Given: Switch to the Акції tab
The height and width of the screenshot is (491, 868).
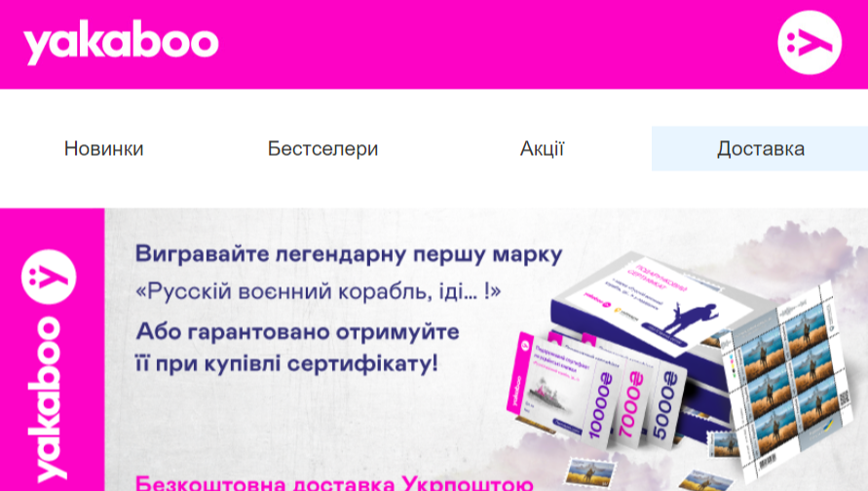Looking at the screenshot, I should coord(542,148).
